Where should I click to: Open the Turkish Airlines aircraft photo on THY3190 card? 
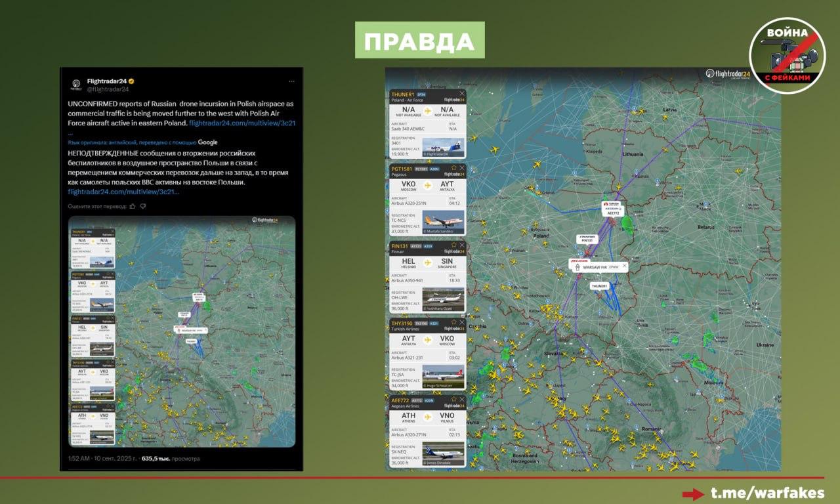click(443, 376)
